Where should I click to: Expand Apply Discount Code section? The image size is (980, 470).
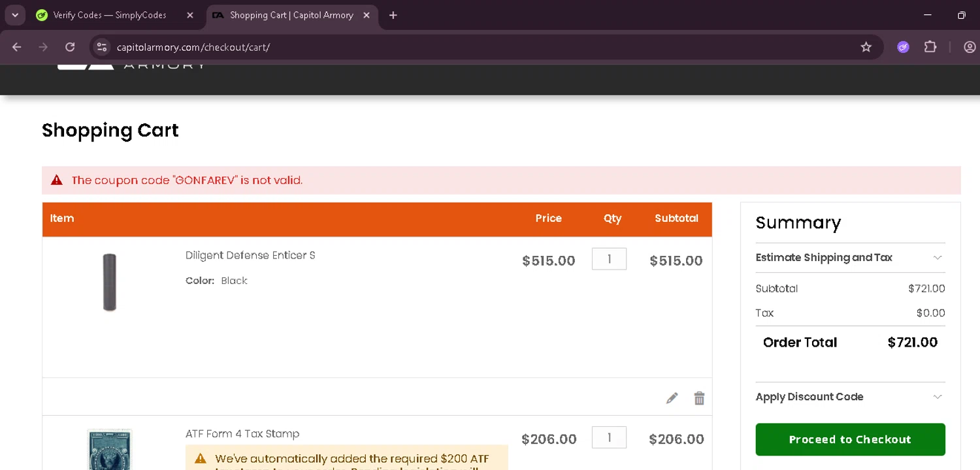coord(850,397)
